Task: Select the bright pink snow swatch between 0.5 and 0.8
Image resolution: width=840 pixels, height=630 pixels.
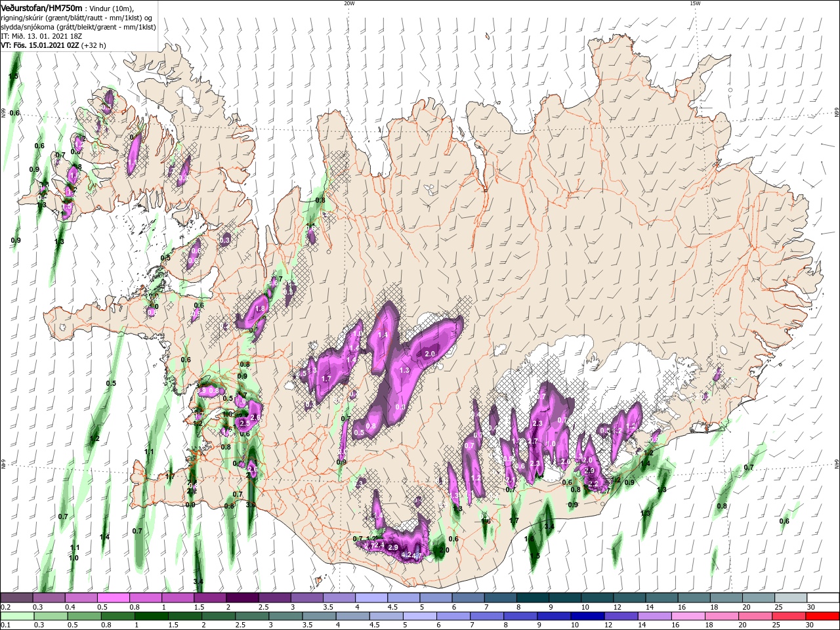Action: 114,598
